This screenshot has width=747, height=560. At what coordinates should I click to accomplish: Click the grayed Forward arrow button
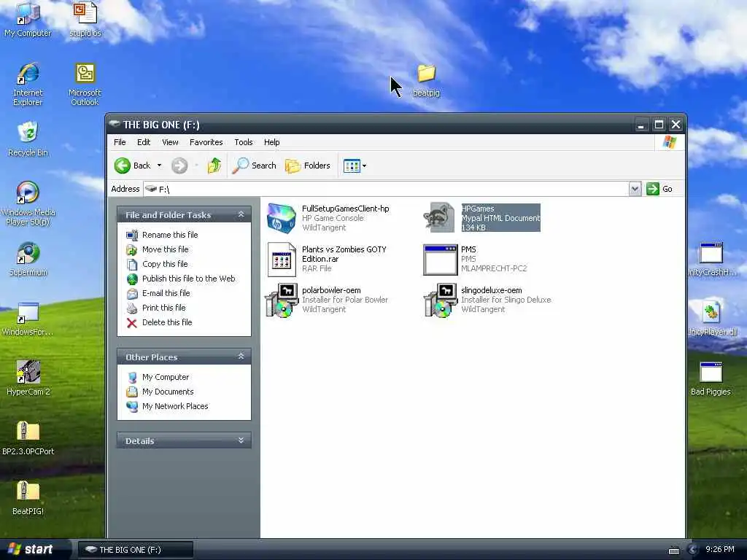pos(179,166)
